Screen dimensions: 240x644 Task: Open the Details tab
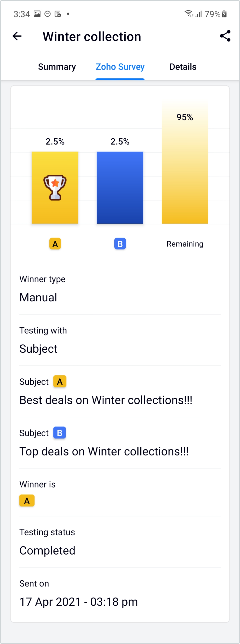(x=183, y=67)
